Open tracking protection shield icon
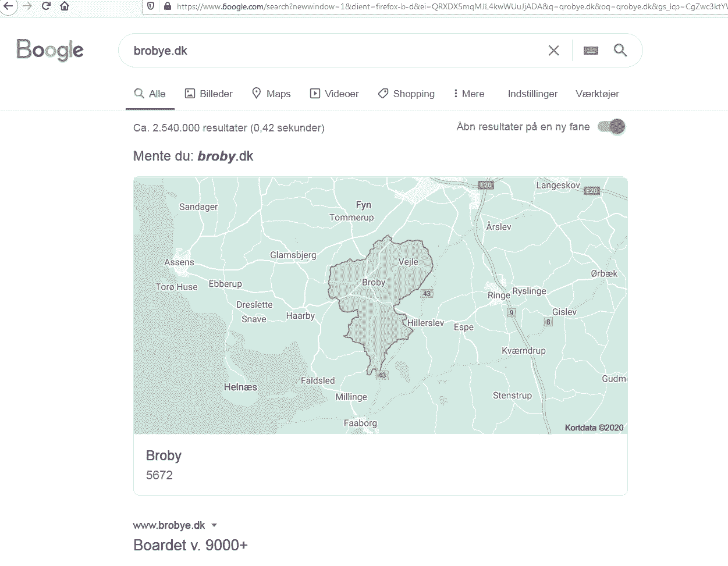This screenshot has width=728, height=566. click(x=151, y=6)
